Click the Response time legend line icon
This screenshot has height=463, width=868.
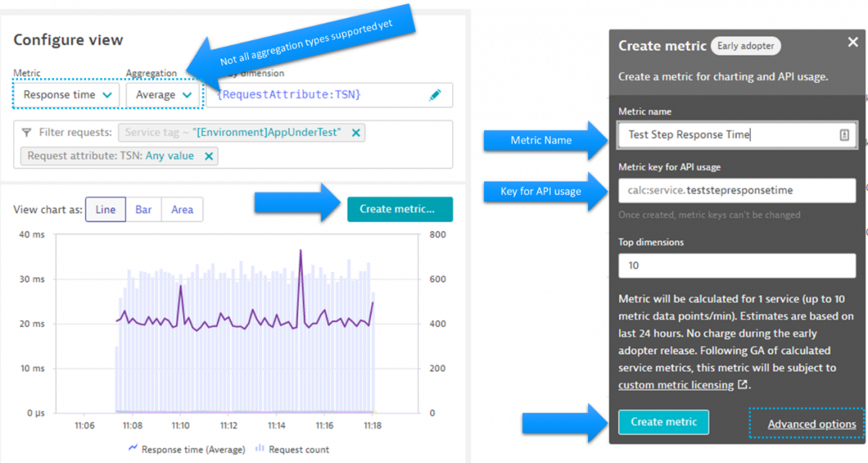coord(133,449)
